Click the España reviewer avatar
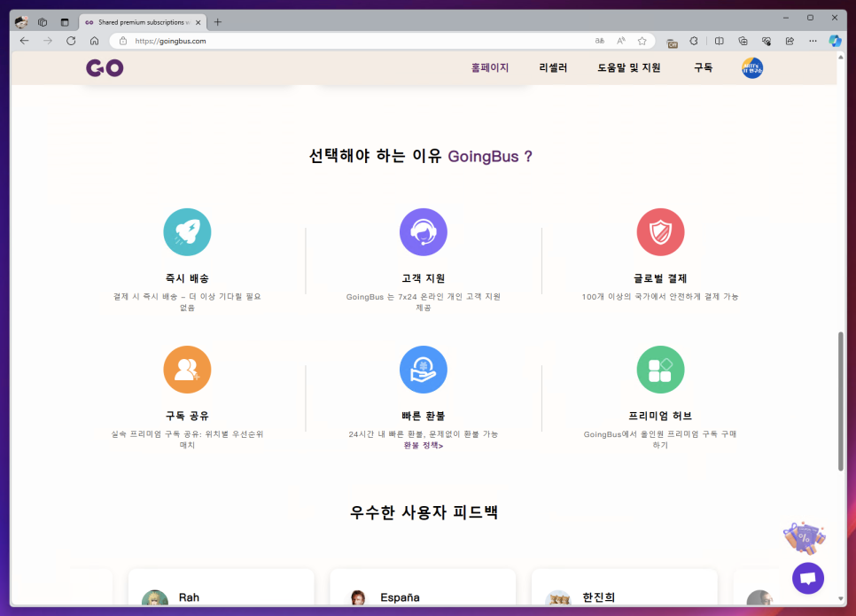The height and width of the screenshot is (616, 856). [358, 597]
